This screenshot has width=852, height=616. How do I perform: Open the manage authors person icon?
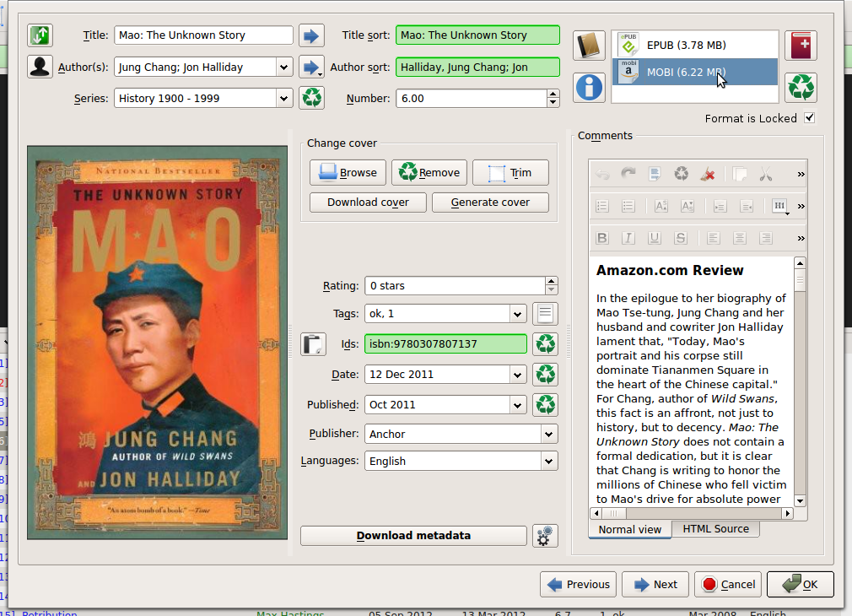[x=40, y=67]
